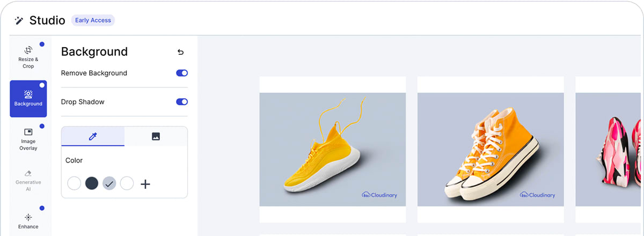Switch to the eyedropper color tab
The image size is (644, 236).
93,136
